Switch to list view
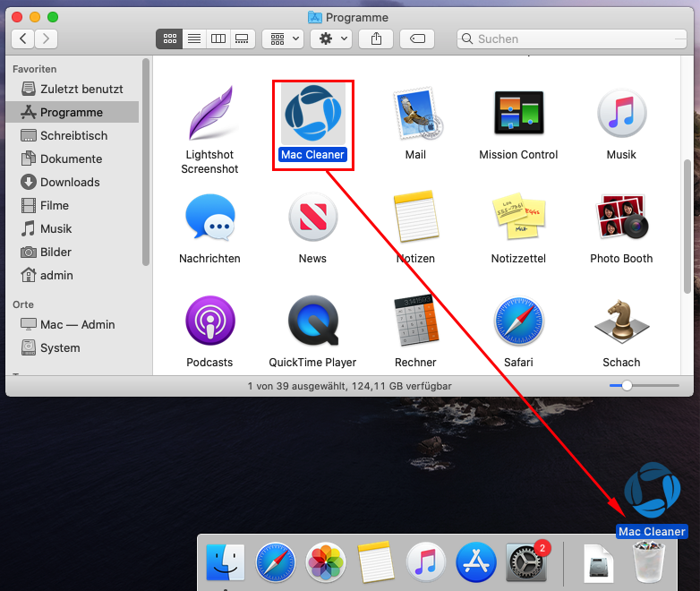 (193, 39)
